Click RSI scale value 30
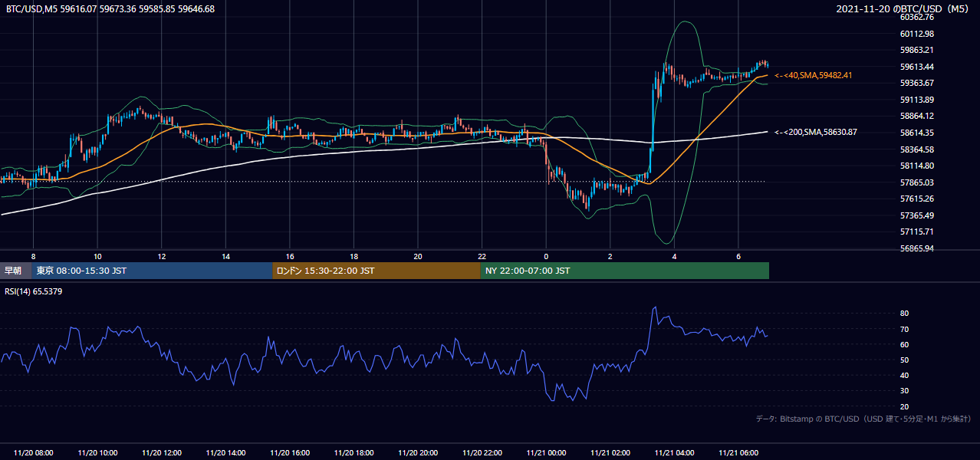Viewport: 980px width, 460px height. [904, 391]
